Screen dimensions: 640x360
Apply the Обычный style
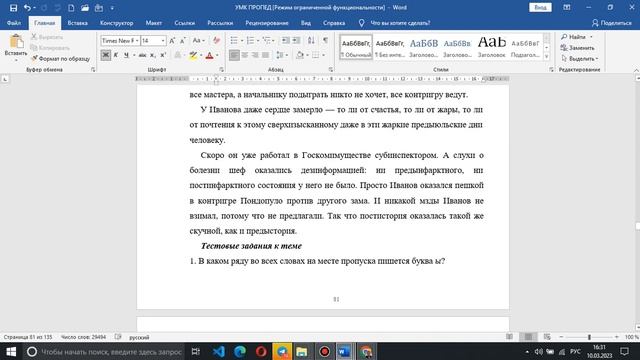click(356, 47)
